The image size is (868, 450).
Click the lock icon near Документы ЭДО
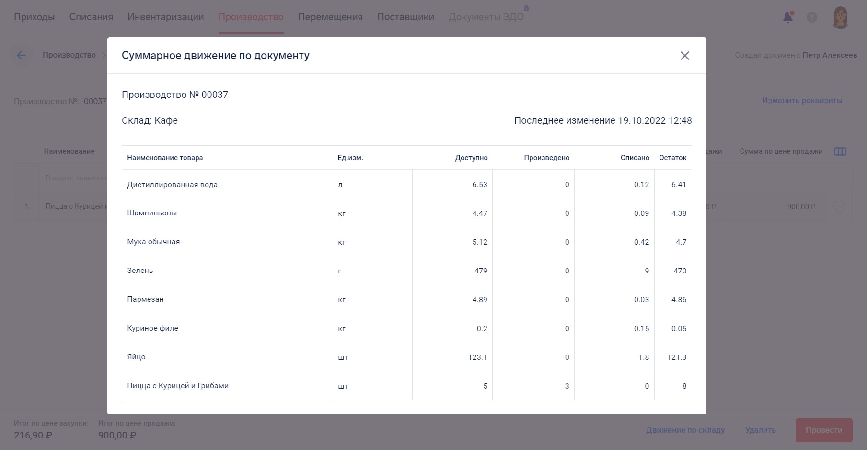526,8
